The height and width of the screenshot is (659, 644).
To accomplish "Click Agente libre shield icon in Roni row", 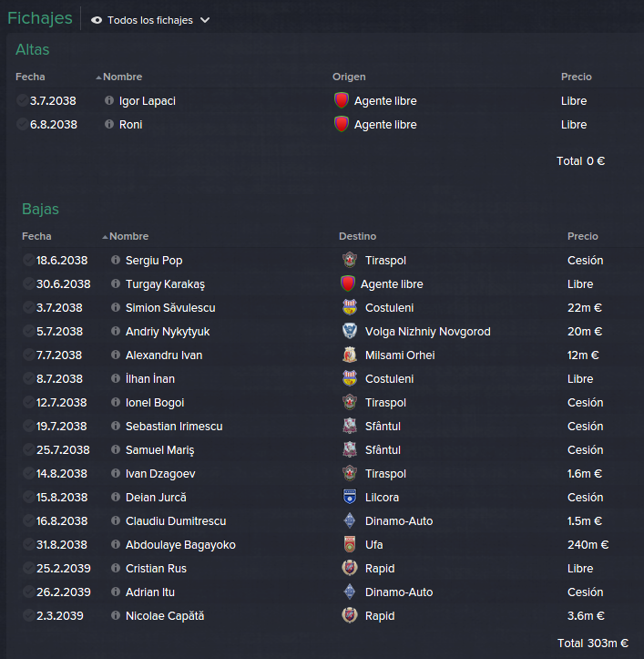I will pyautogui.click(x=342, y=124).
